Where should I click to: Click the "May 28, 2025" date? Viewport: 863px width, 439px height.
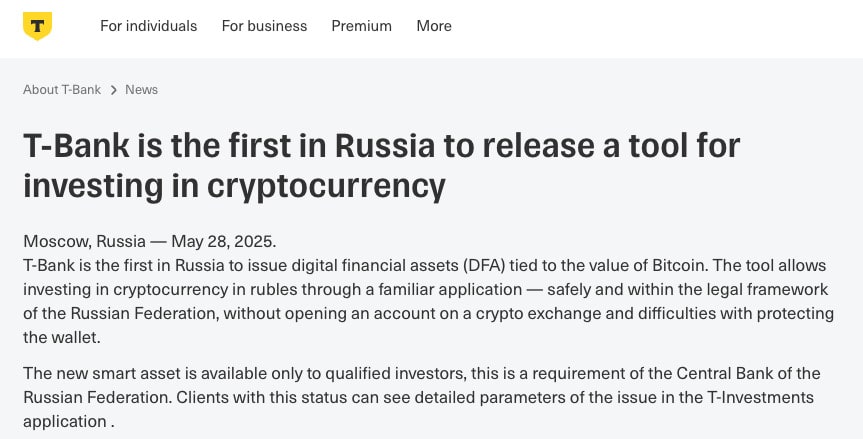(222, 241)
